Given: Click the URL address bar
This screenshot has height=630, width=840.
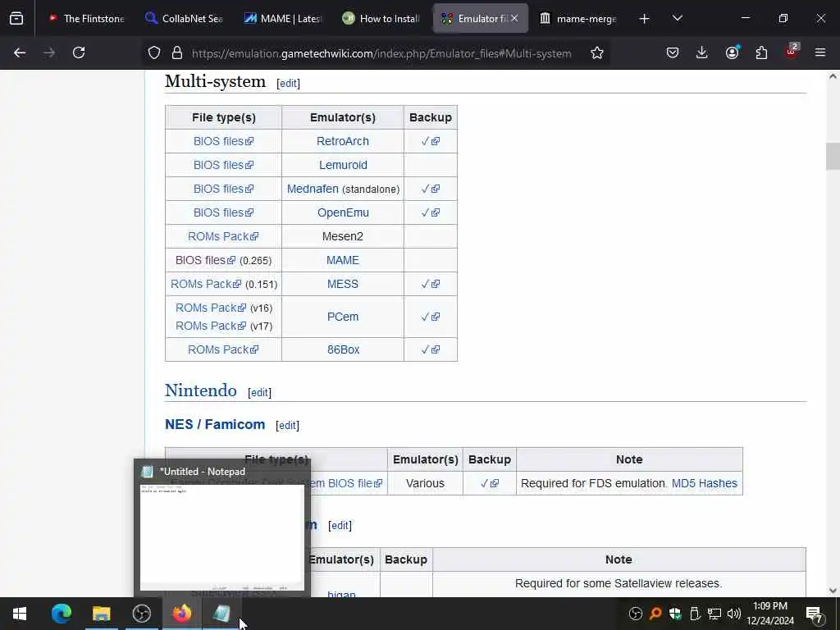Looking at the screenshot, I should 381,53.
